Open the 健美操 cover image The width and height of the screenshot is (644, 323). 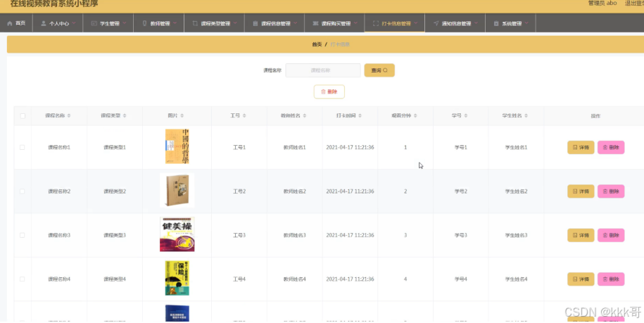177,234
